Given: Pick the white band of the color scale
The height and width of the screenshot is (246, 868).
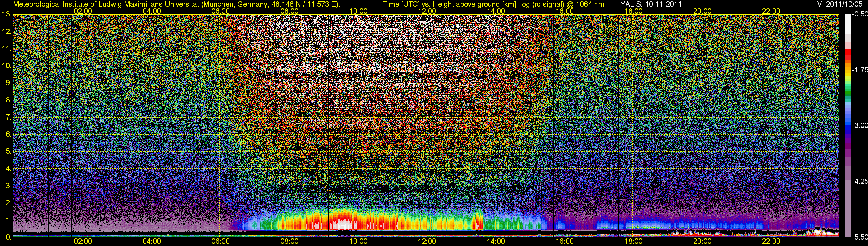Looking at the screenshot, I should (x=848, y=24).
